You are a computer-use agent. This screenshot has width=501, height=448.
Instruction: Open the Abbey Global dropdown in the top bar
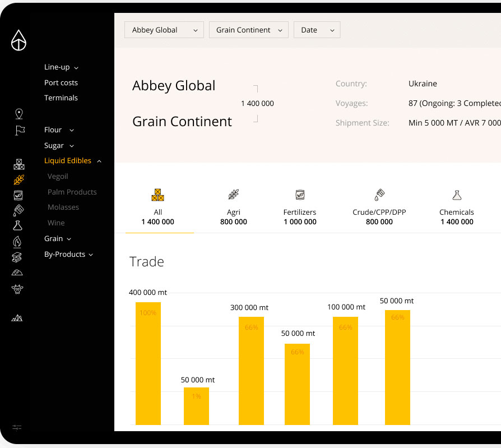pos(164,30)
